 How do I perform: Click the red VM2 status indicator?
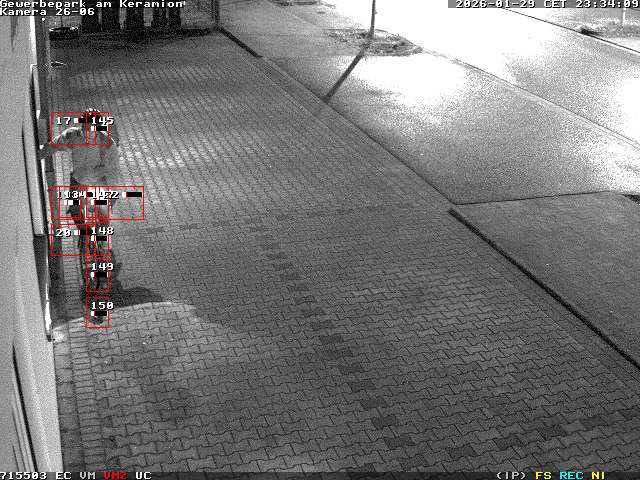point(115,475)
